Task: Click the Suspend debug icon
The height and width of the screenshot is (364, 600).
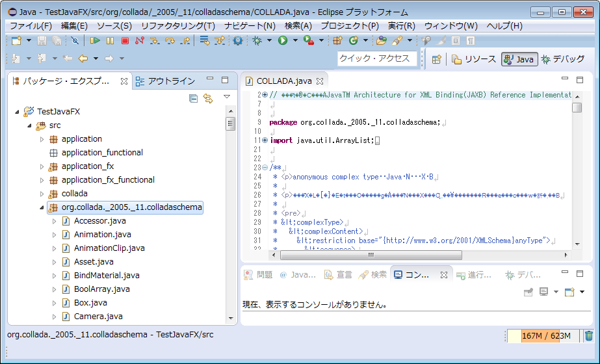Action: coord(111,40)
